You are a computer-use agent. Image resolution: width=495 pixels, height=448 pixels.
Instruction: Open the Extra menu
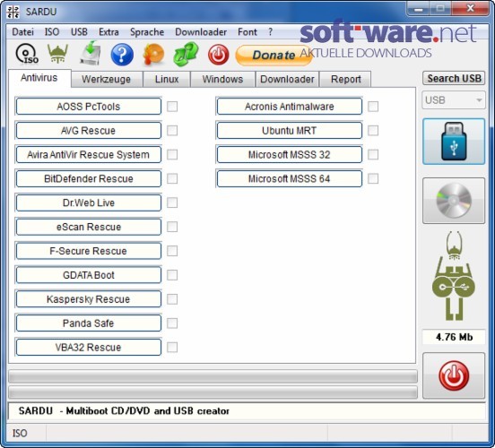109,32
